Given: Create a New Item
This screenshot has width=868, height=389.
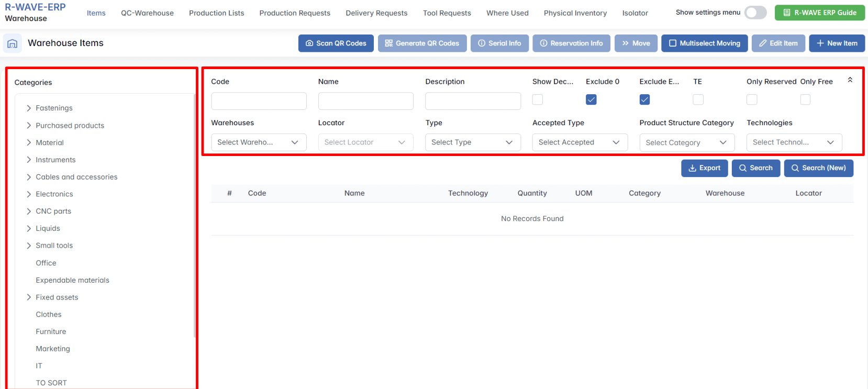Looking at the screenshot, I should (837, 43).
